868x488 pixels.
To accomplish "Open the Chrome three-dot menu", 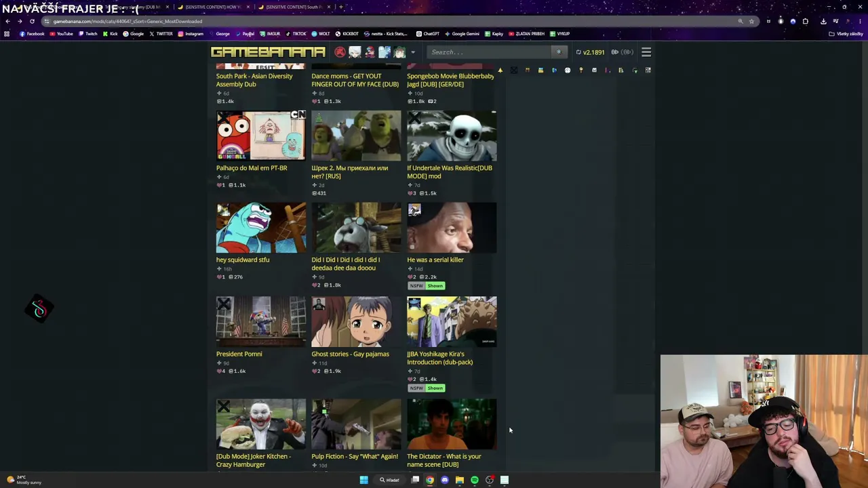I will (861, 21).
